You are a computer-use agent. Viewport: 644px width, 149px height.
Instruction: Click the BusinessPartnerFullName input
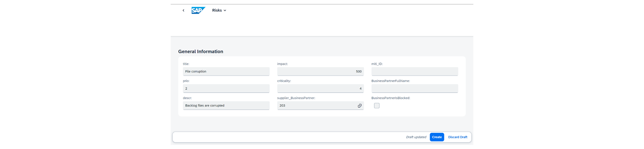[x=415, y=89]
